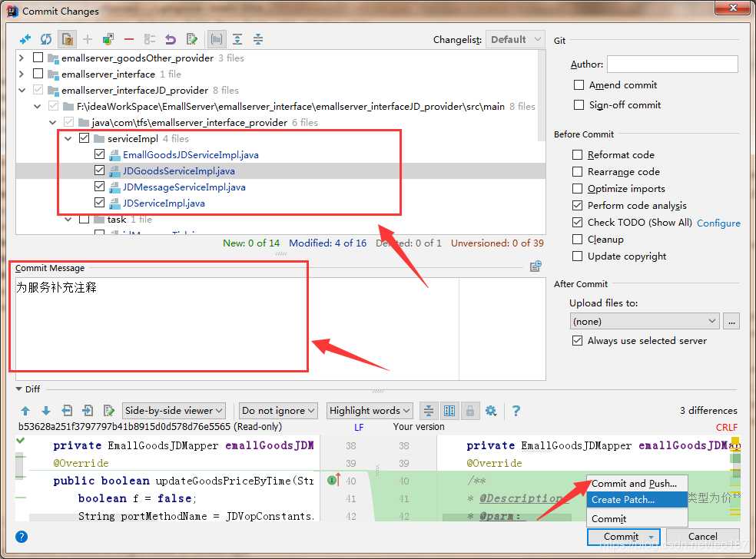
Task: Check the emallserver_interface checkbox
Action: click(x=38, y=74)
